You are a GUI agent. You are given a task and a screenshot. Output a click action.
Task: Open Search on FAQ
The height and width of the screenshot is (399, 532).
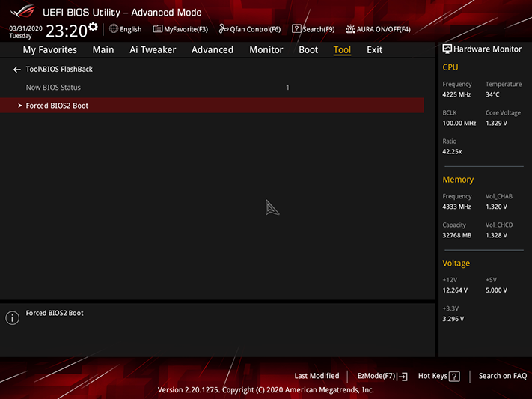[x=503, y=376]
